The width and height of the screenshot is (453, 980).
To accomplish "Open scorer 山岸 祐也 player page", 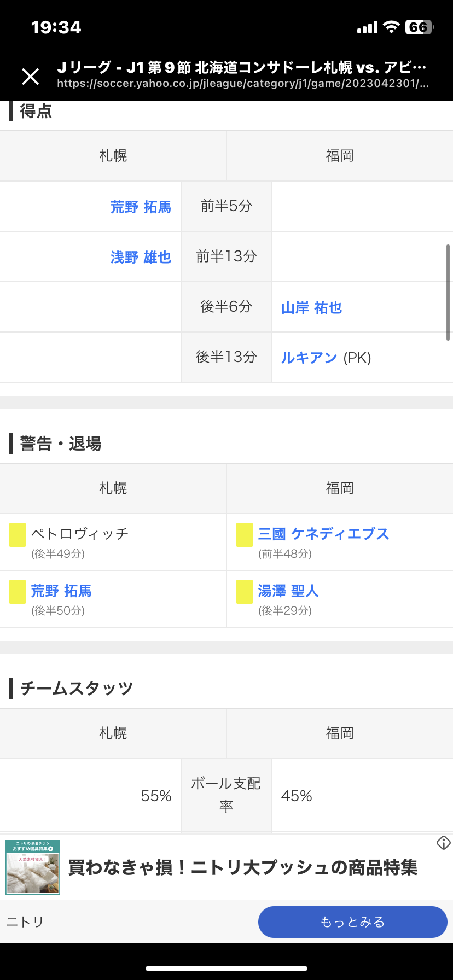I will coord(311,308).
